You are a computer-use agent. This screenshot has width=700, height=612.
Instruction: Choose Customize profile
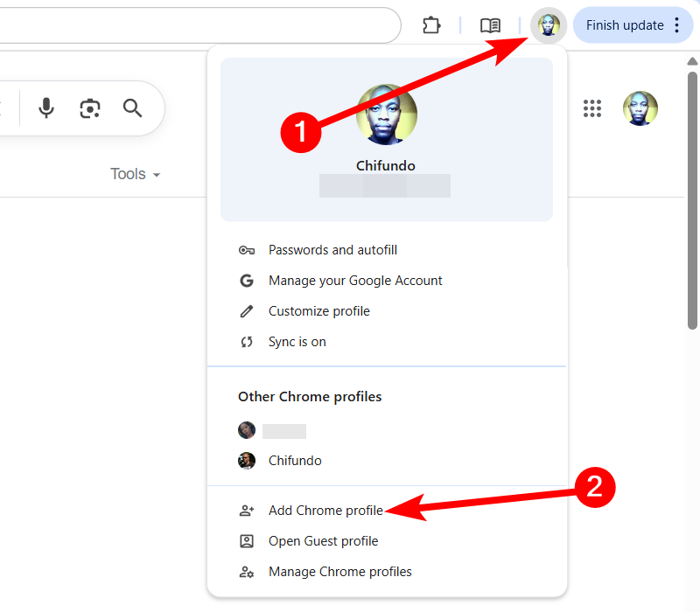(x=318, y=311)
